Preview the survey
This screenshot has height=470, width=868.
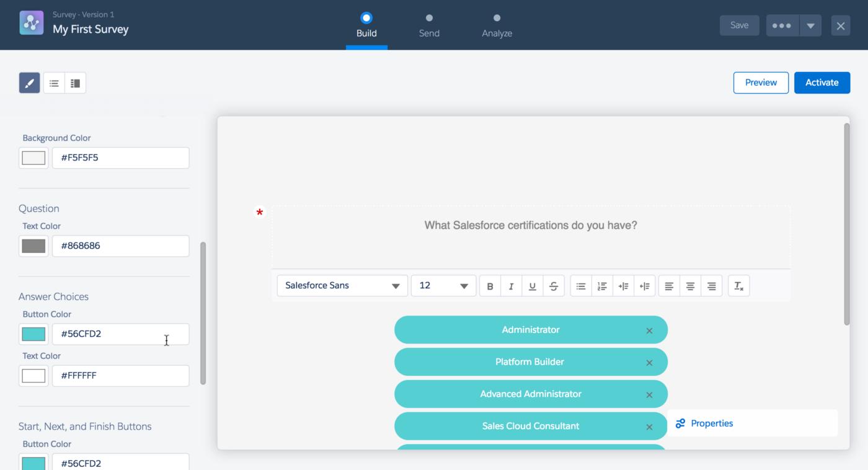761,82
